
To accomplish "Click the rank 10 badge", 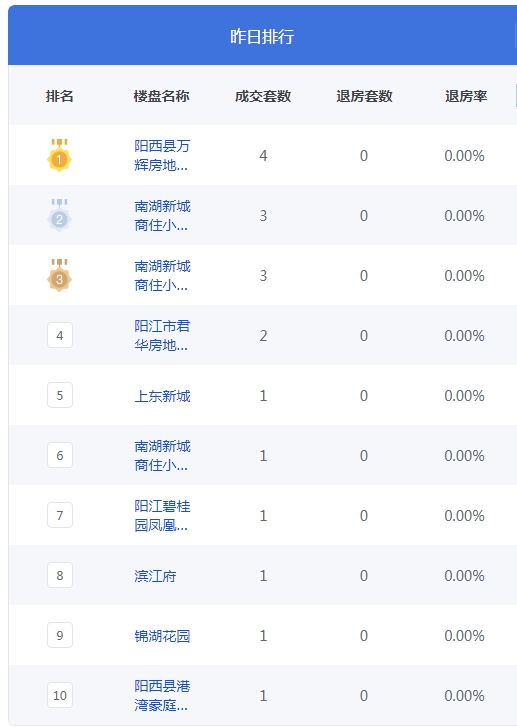I will click(x=60, y=695).
